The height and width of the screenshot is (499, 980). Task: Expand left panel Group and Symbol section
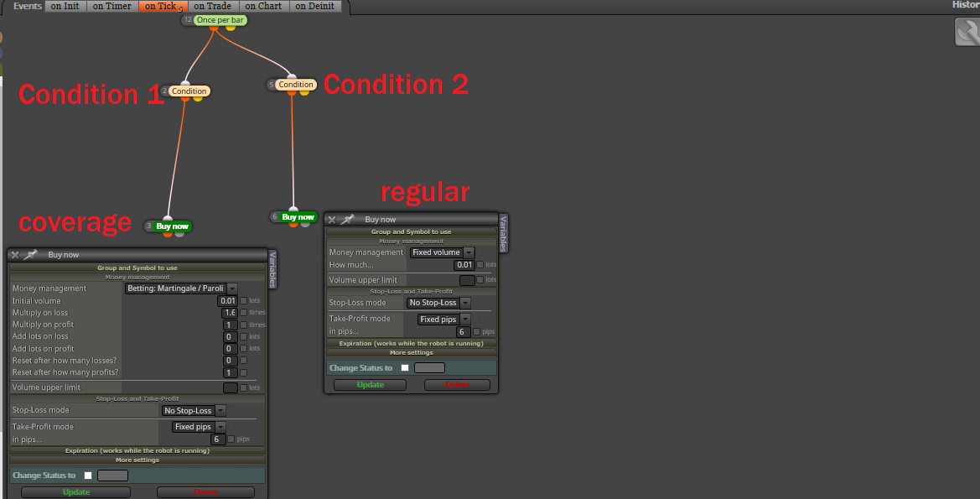pos(137,268)
